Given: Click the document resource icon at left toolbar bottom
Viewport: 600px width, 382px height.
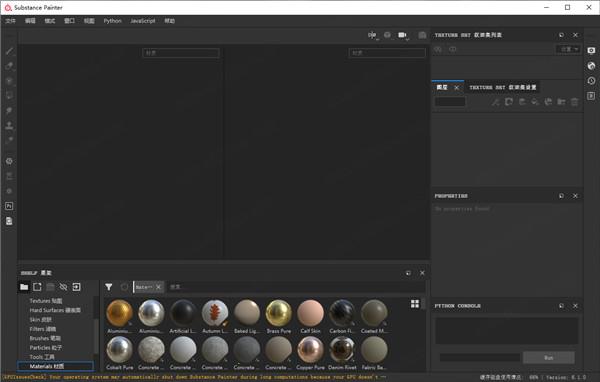Looking at the screenshot, I should coord(9,221).
